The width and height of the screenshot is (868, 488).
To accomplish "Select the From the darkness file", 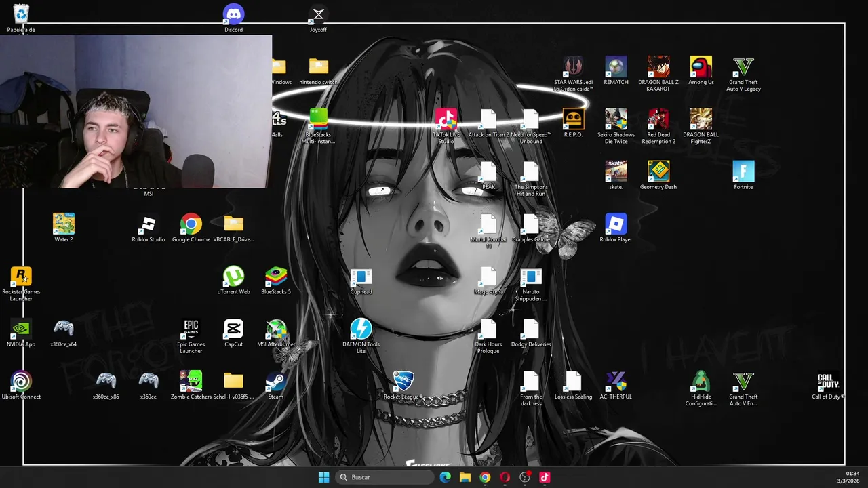I will [531, 389].
